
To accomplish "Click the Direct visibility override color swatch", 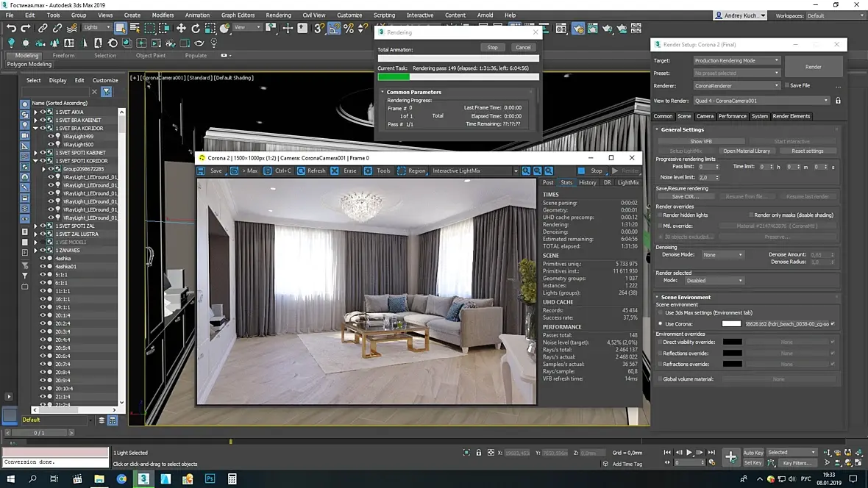I will click(732, 342).
